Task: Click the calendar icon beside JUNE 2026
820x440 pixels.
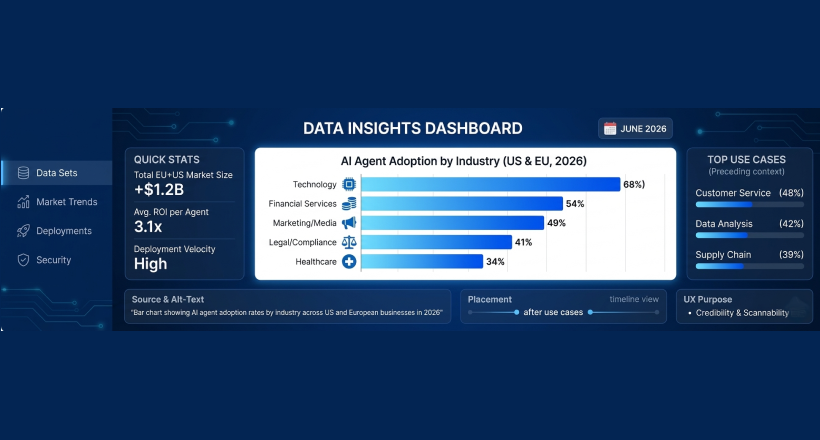Action: tap(610, 129)
